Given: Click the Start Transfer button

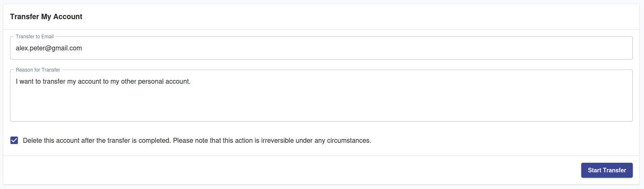Looking at the screenshot, I should [x=607, y=170].
